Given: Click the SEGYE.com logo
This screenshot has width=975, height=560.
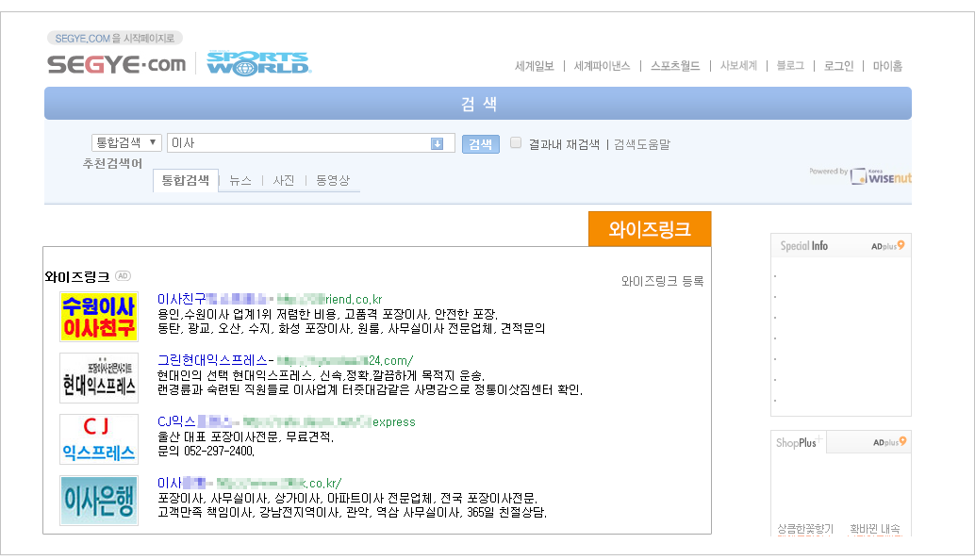Looking at the screenshot, I should (x=116, y=64).
